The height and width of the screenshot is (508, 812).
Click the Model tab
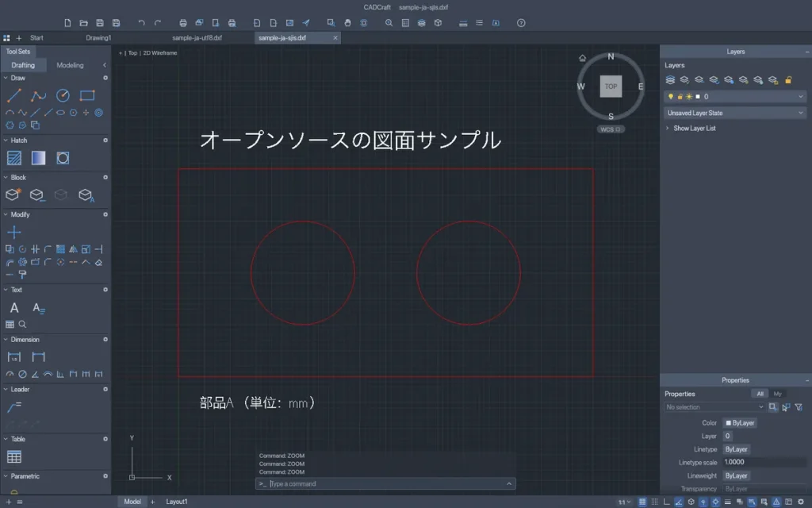pyautogui.click(x=132, y=502)
